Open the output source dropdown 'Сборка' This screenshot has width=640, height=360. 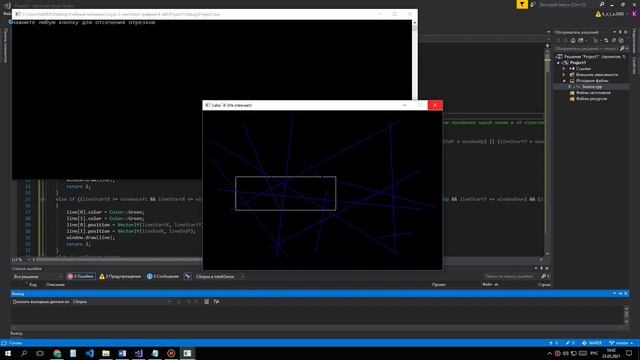tap(122, 302)
